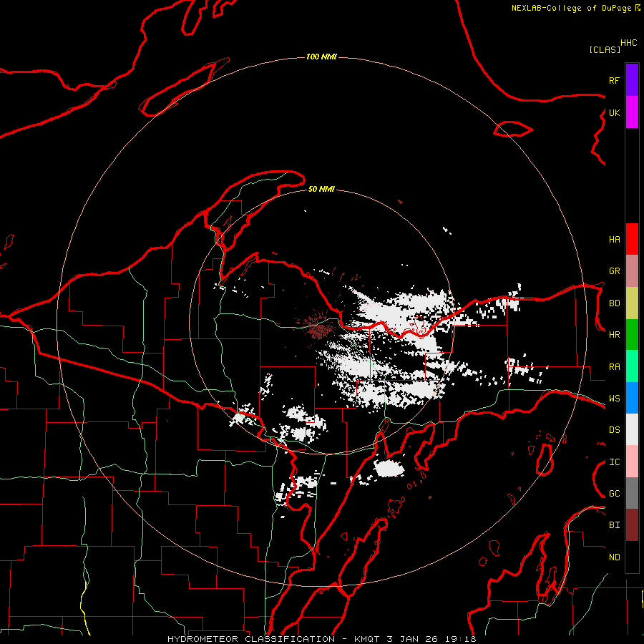Click the GC legend label
Viewport: 644px width, 644px height.
coord(614,494)
